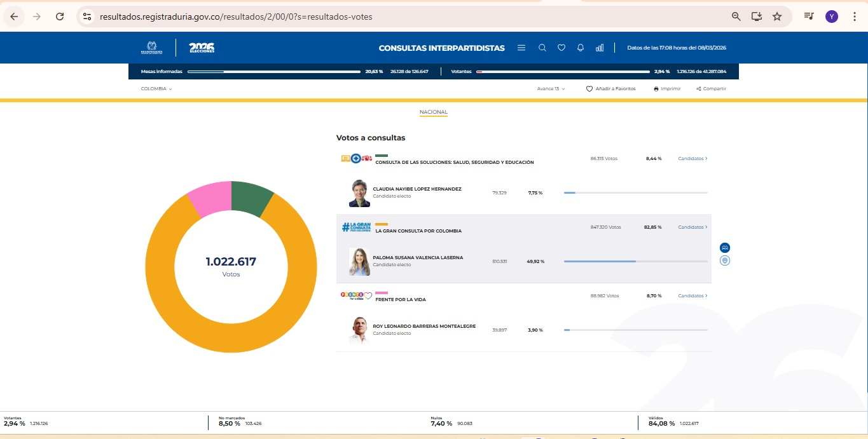Open browser zoom magnifier in address bar
This screenshot has width=868, height=439.
tap(736, 17)
